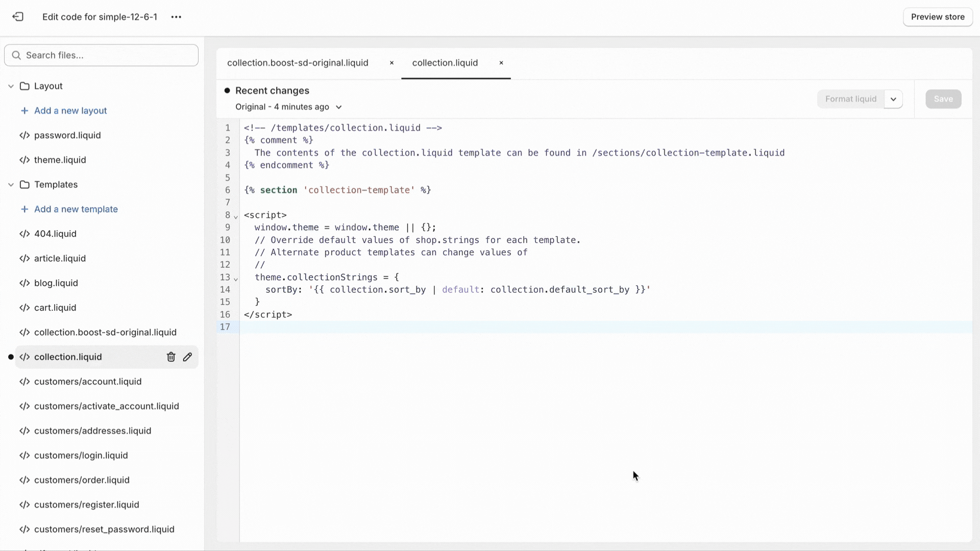Click the Preview store button

937,17
